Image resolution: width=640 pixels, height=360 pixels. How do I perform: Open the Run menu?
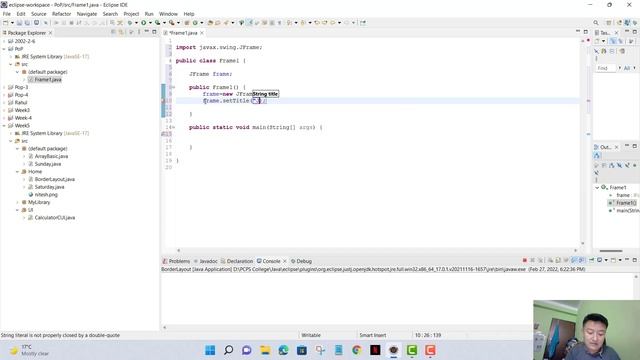click(149, 14)
